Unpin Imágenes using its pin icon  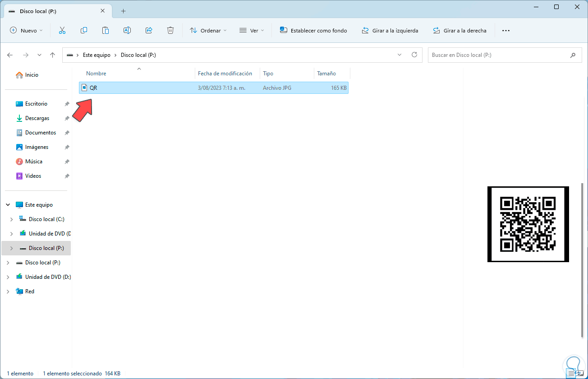[67, 147]
